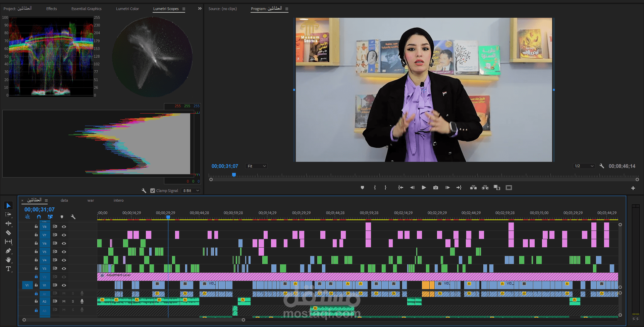Viewport: 644px width, 327px height.
Task: Switch to the data sequence tab
Action: pyautogui.click(x=64, y=200)
